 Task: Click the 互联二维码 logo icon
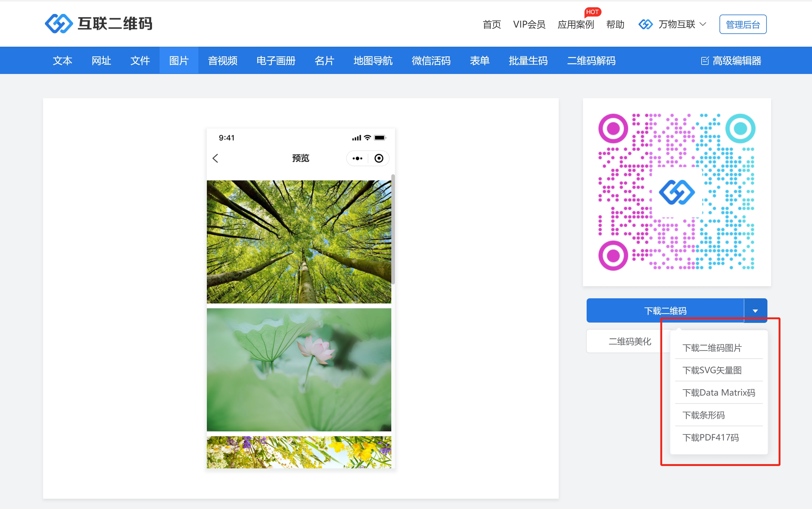click(x=59, y=24)
